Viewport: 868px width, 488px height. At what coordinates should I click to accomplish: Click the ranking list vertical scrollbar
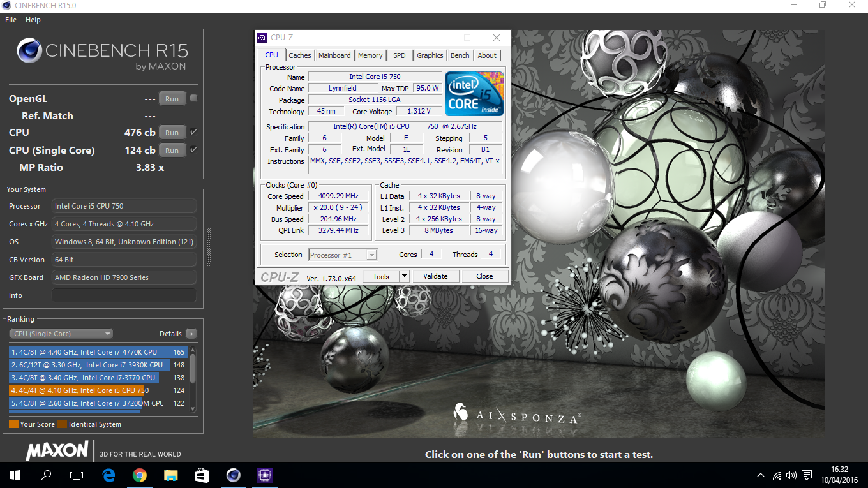pos(193,380)
